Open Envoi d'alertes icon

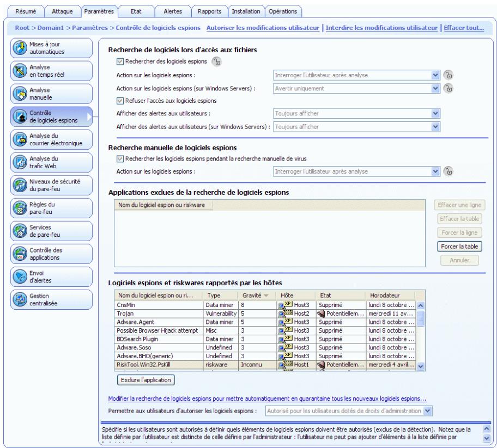[x=20, y=277]
